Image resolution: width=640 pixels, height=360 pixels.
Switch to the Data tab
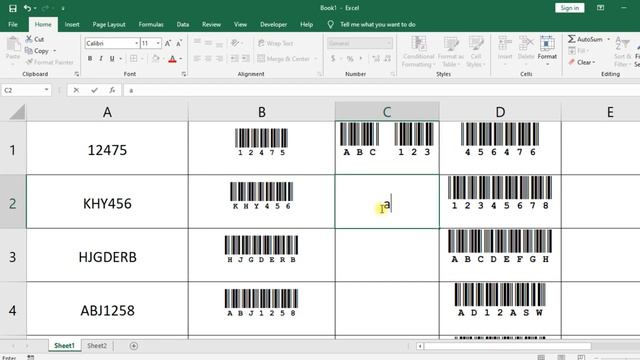(x=182, y=24)
